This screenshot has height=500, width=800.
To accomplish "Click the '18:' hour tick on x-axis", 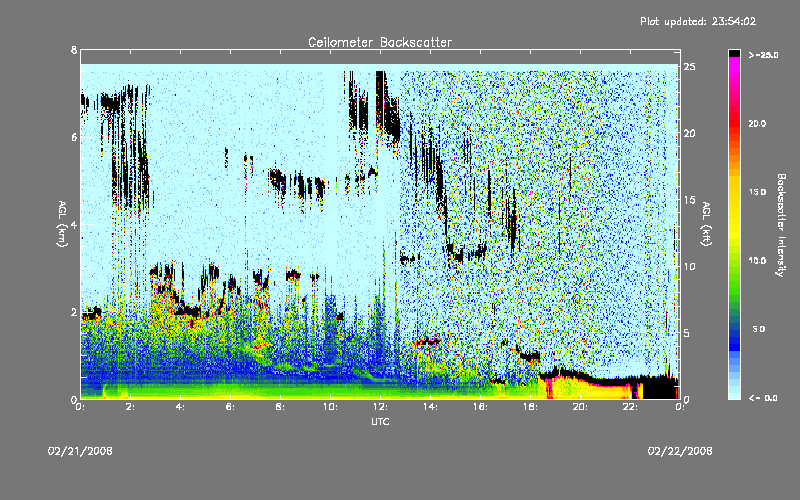I will 530,407.
